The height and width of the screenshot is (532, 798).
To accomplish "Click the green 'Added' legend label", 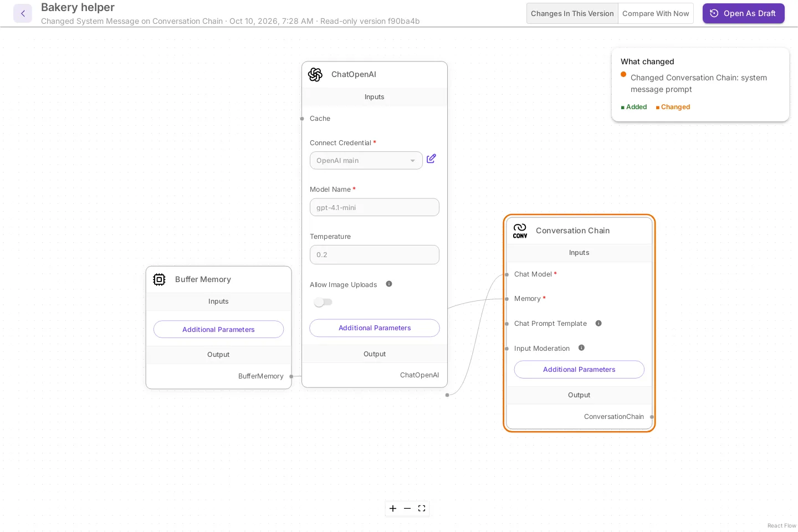I will [636, 107].
